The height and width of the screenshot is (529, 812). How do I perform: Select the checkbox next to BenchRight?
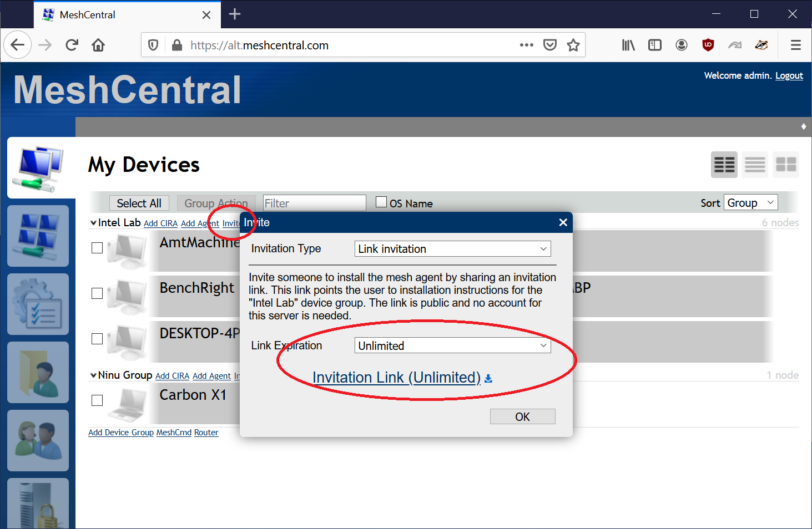point(97,293)
